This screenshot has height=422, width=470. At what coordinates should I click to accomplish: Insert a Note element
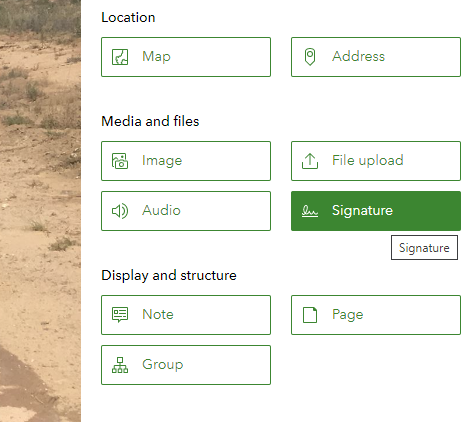[186, 315]
